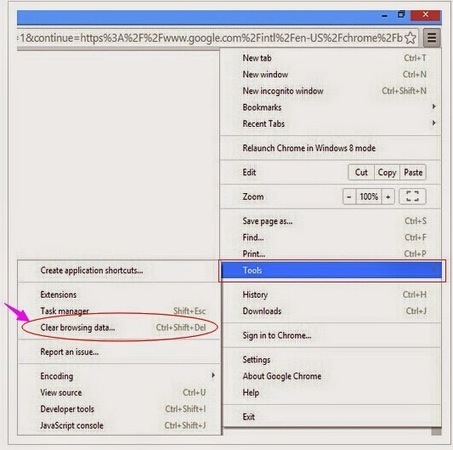The width and height of the screenshot is (453, 450).
Task: Open the Chrome hamburger menu icon
Action: click(x=432, y=38)
